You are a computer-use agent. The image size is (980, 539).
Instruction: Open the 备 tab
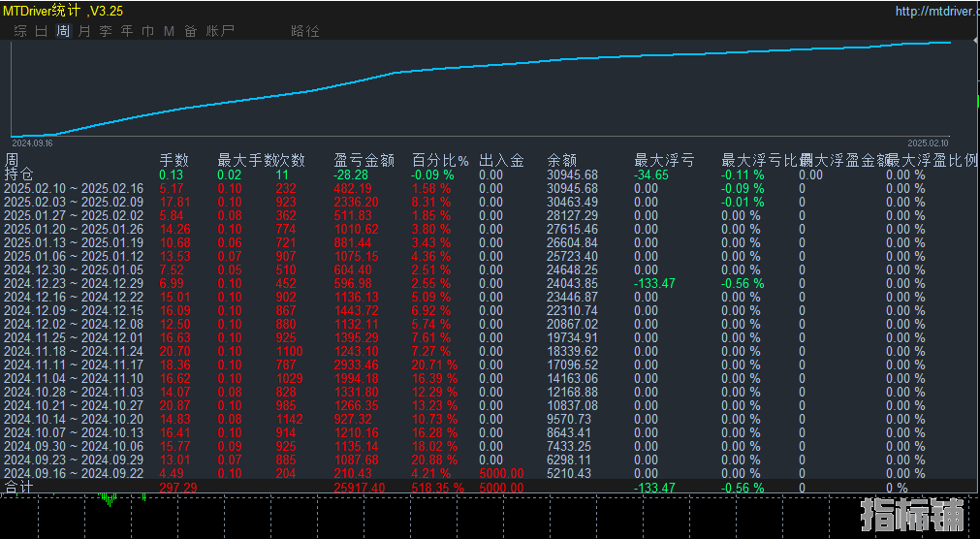point(191,31)
